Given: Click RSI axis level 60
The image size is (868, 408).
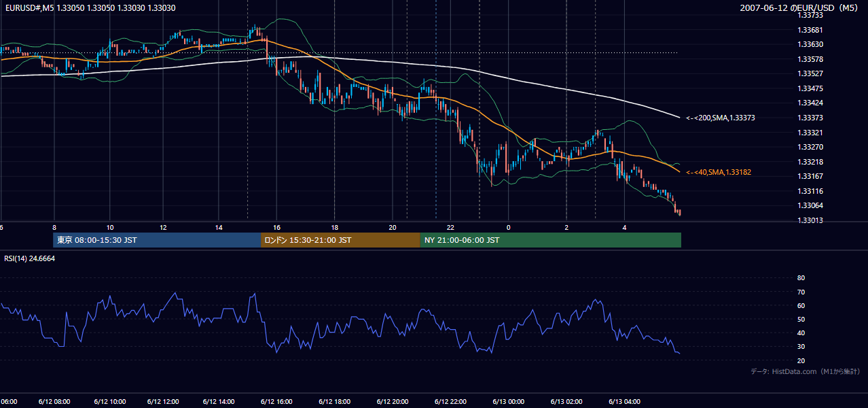Looking at the screenshot, I should (x=801, y=305).
